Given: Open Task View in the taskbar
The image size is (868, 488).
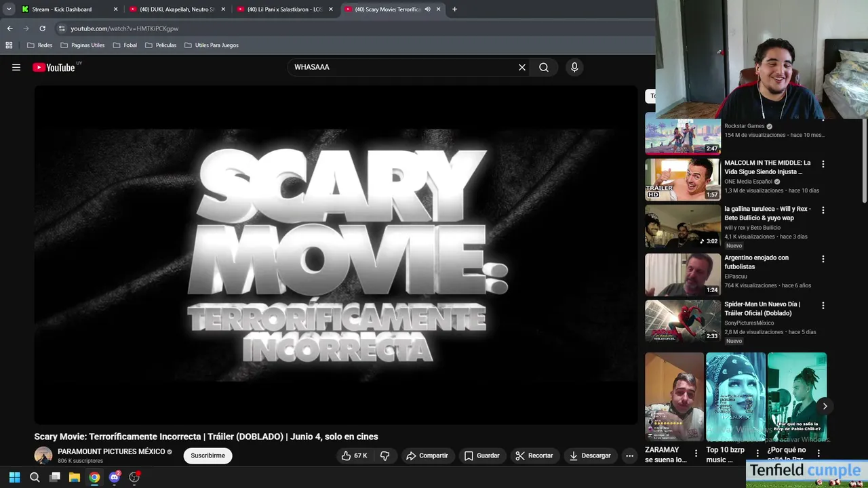Looking at the screenshot, I should click(55, 477).
